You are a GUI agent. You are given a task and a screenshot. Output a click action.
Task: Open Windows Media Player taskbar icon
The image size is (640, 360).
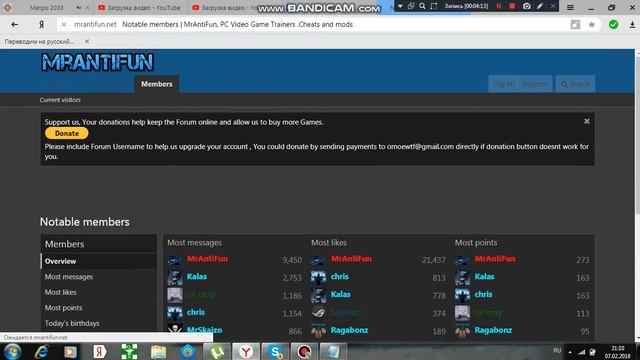[70, 352]
